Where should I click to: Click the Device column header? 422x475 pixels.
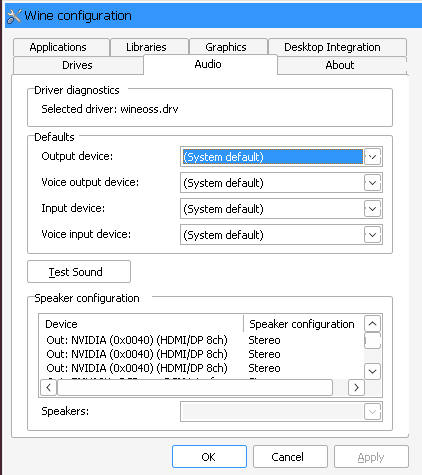tap(142, 324)
